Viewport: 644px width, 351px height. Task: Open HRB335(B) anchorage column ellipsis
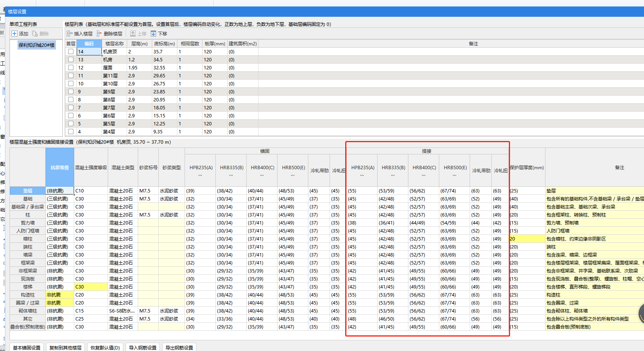(x=231, y=175)
